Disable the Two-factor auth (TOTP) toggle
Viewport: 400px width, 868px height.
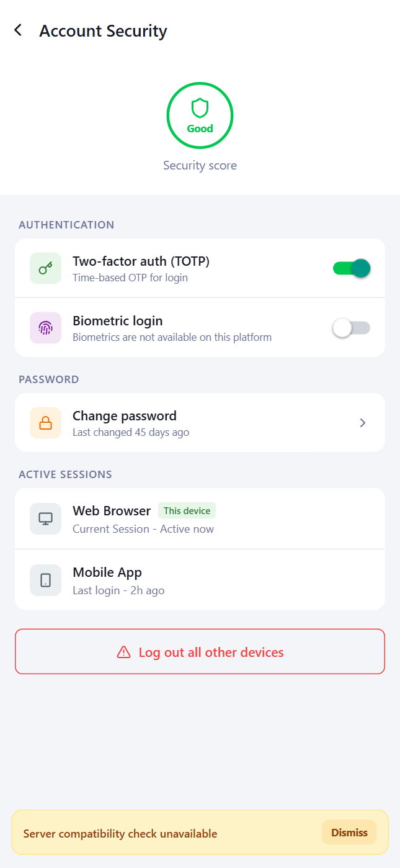coord(352,268)
